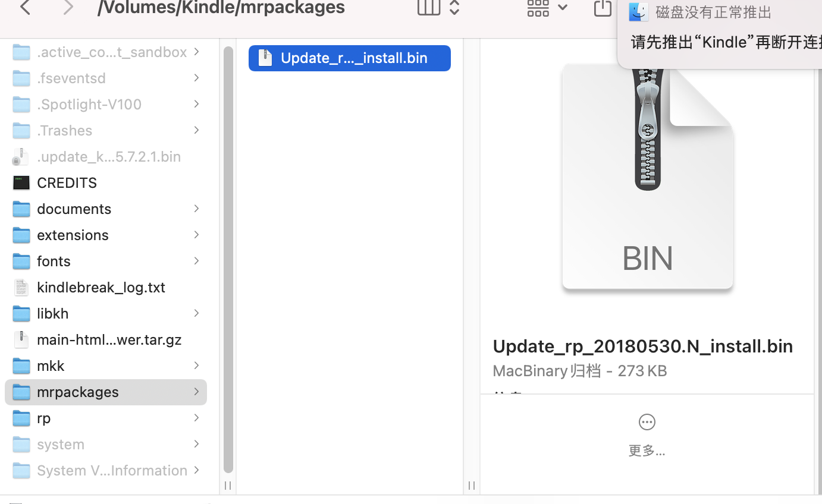Expand the fonts folder chevron
Screen dimensions: 822x504
pos(196,261)
